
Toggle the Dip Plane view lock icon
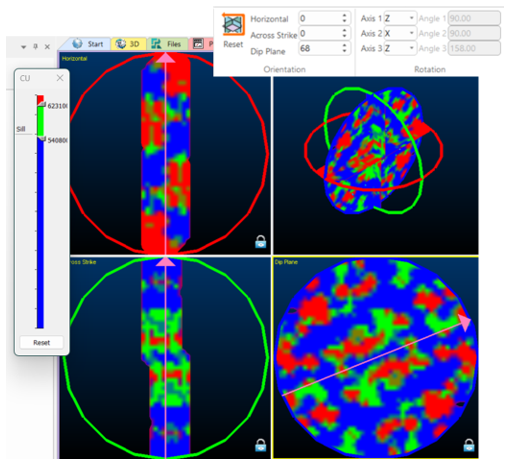(x=469, y=445)
